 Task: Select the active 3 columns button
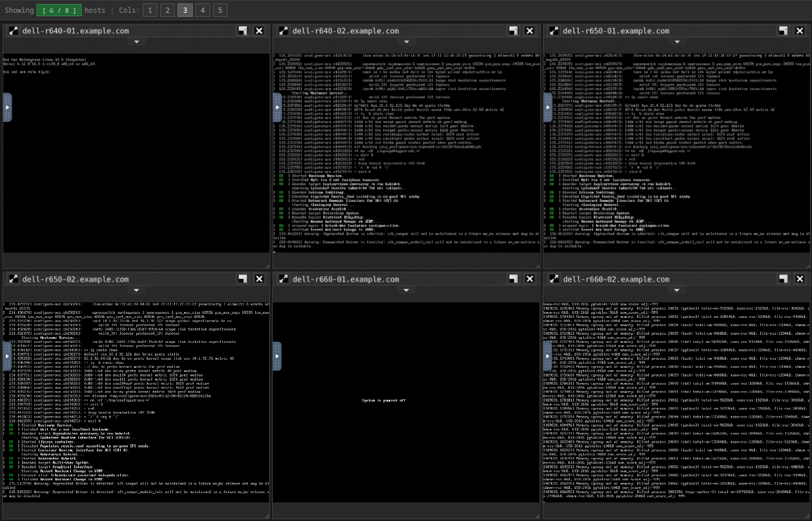click(x=185, y=10)
